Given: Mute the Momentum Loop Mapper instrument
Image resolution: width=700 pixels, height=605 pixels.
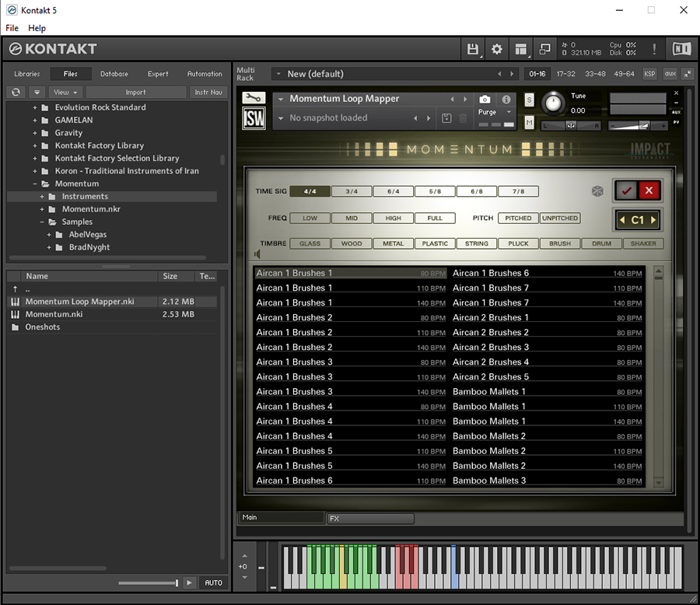Looking at the screenshot, I should pos(529,122).
